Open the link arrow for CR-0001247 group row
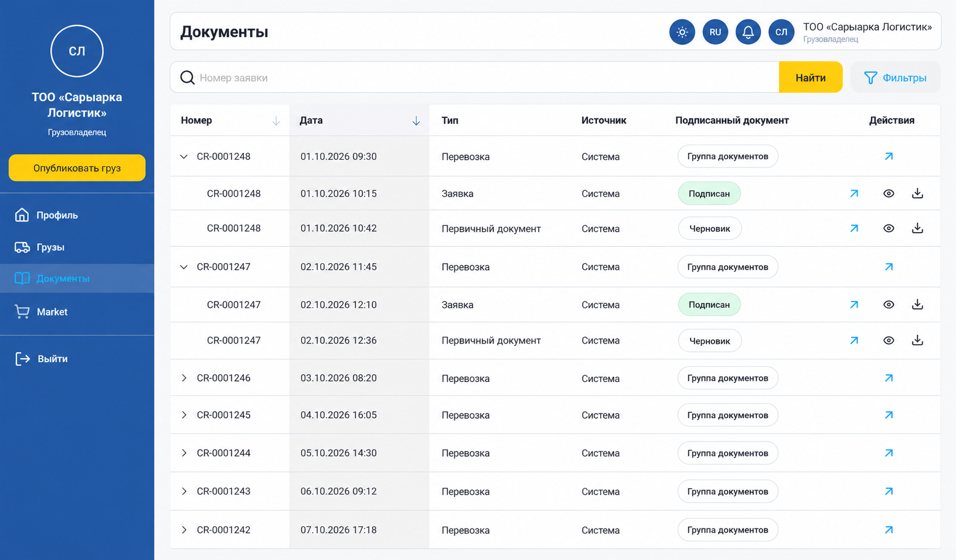 coord(888,267)
